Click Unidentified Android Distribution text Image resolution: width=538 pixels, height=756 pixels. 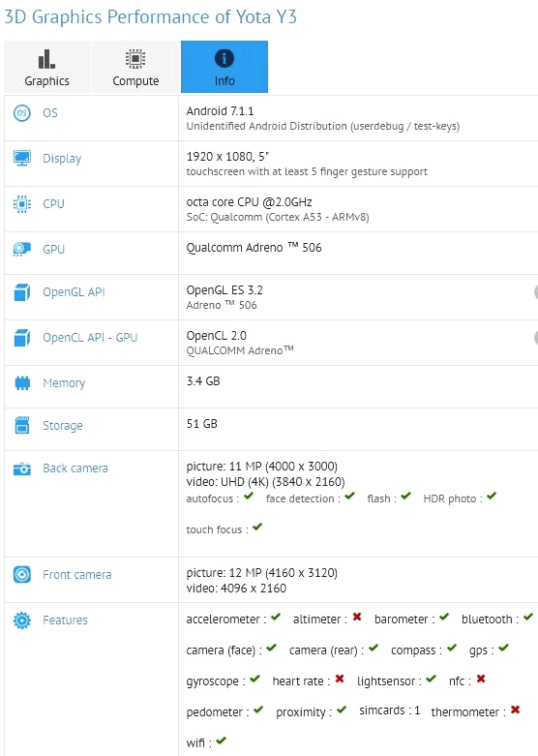pyautogui.click(x=323, y=126)
